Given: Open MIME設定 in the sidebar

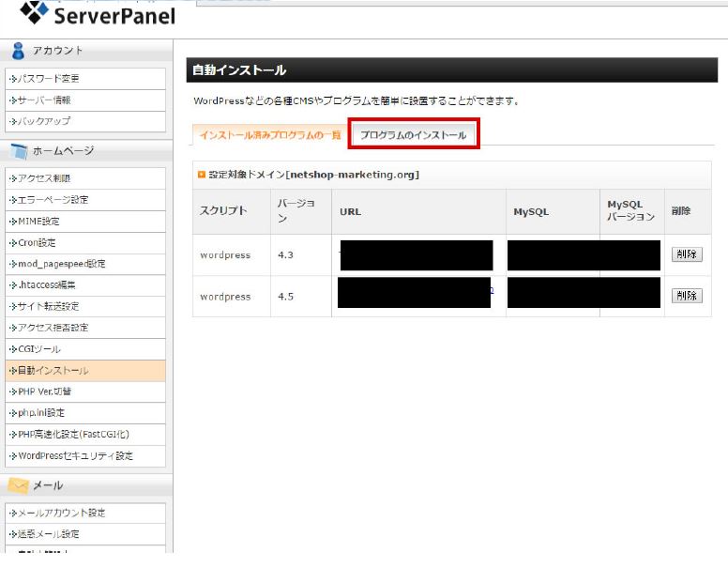Looking at the screenshot, I should point(85,222).
